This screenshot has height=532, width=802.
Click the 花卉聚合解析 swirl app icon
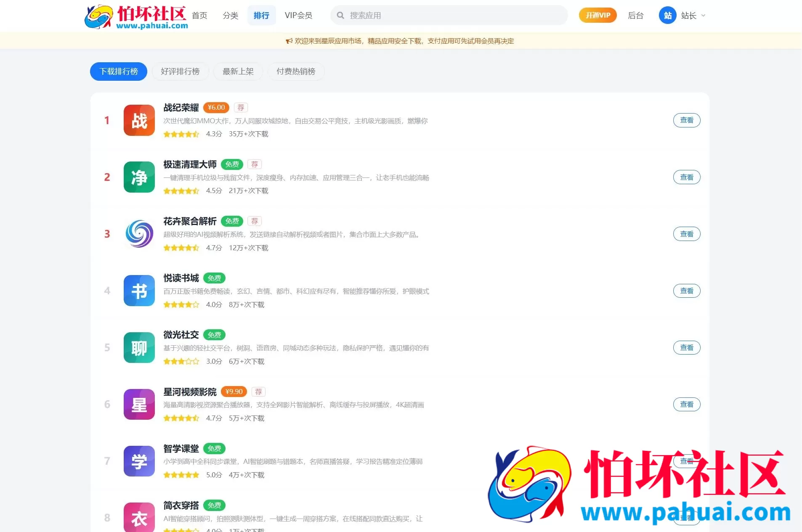coord(139,234)
